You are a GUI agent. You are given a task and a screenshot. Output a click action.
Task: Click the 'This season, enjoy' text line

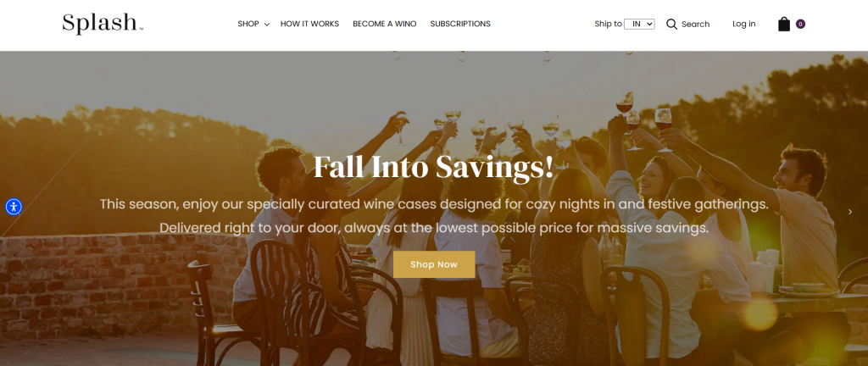coord(434,204)
